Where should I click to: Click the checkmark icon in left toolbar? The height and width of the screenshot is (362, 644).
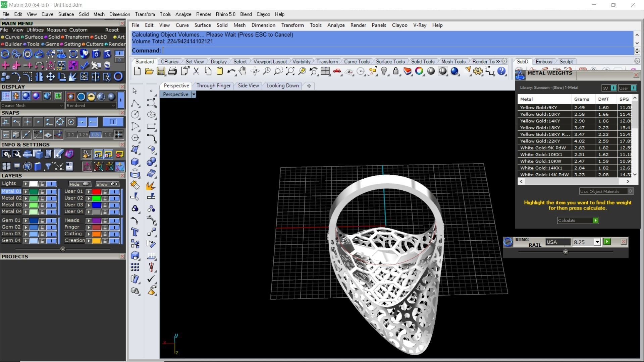[151, 279]
